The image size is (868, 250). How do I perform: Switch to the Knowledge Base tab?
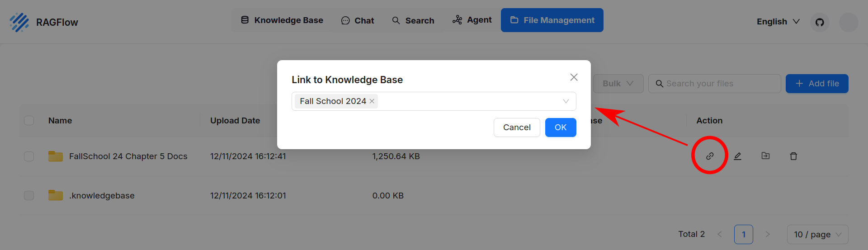point(282,20)
